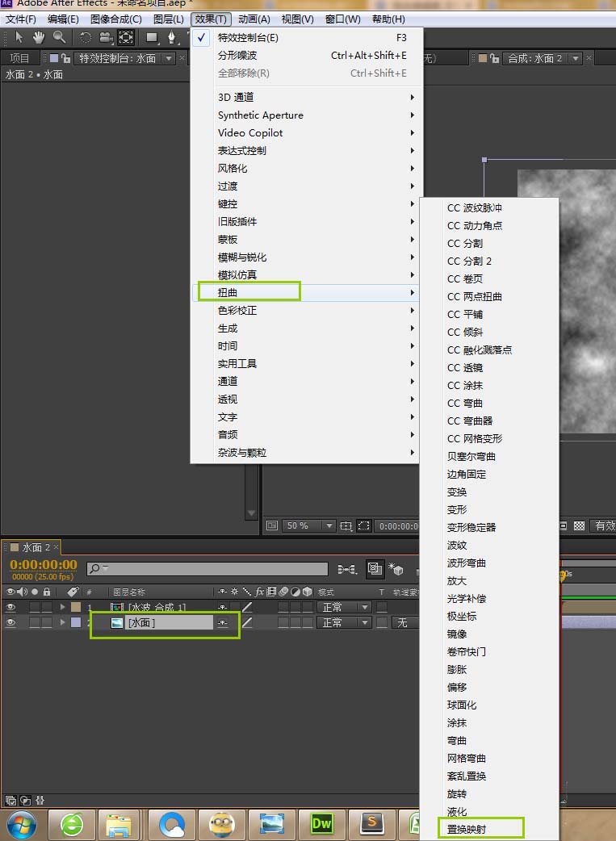Click the composition mini-flowchart icon
Viewport: 616px width, 841px height.
pos(347,569)
